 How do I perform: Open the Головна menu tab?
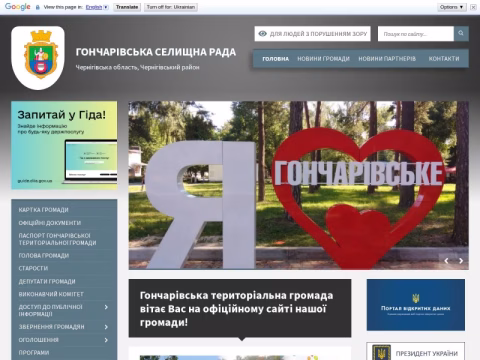[275, 59]
